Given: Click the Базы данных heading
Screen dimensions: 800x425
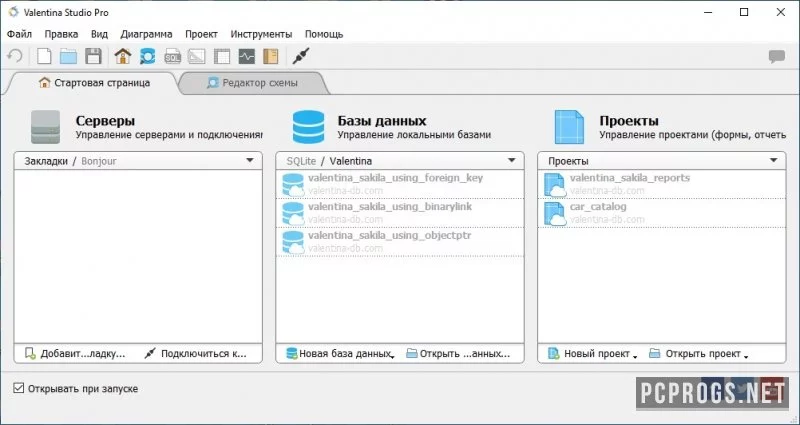Looking at the screenshot, I should (x=382, y=121).
